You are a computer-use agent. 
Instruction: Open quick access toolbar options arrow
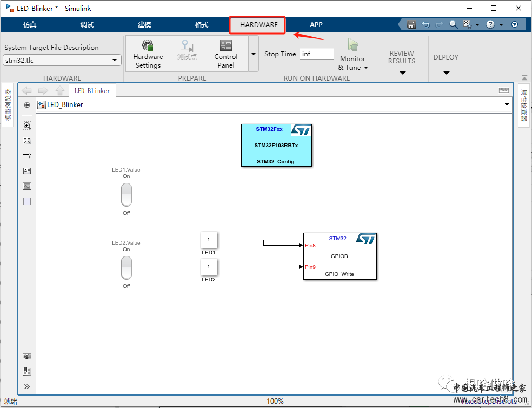point(477,24)
